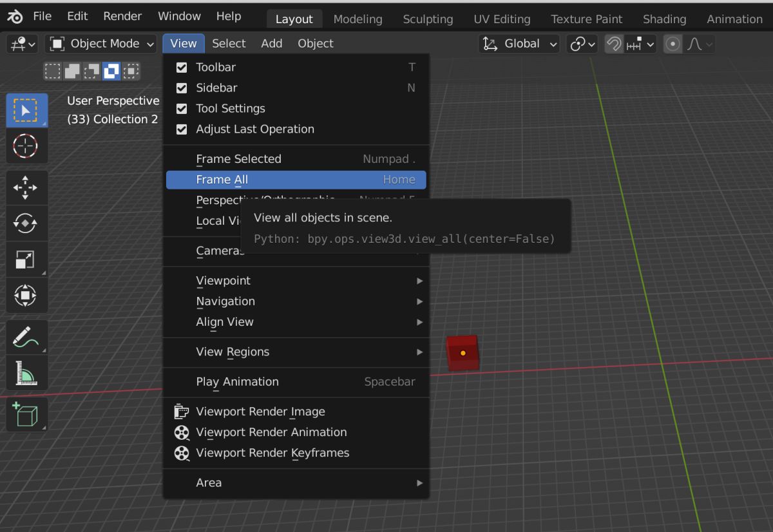The width and height of the screenshot is (773, 532).
Task: Uncheck Adjust Last Operation checkbox
Action: pyautogui.click(x=182, y=129)
